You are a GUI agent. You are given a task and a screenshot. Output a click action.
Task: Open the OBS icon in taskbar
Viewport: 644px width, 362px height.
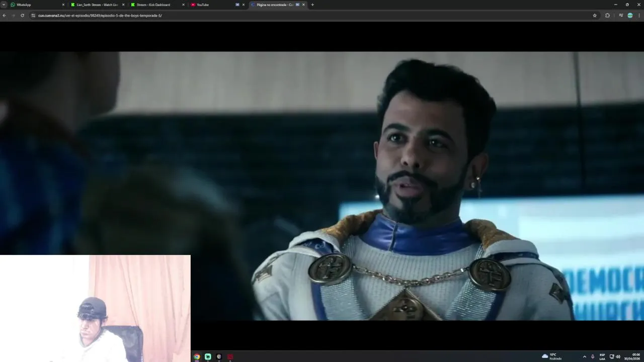tap(219, 356)
